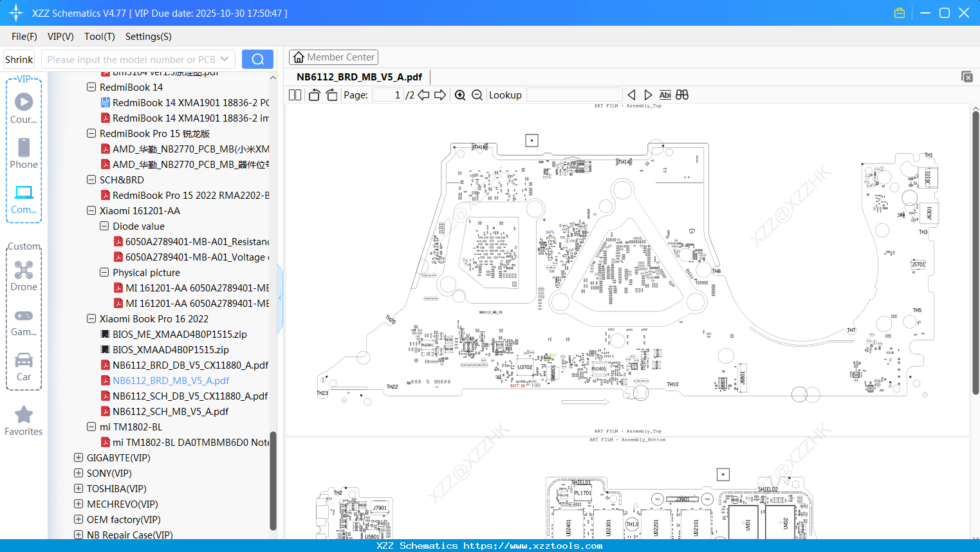Click the Shrink button
Image resolution: width=980 pixels, height=552 pixels.
pos(19,59)
